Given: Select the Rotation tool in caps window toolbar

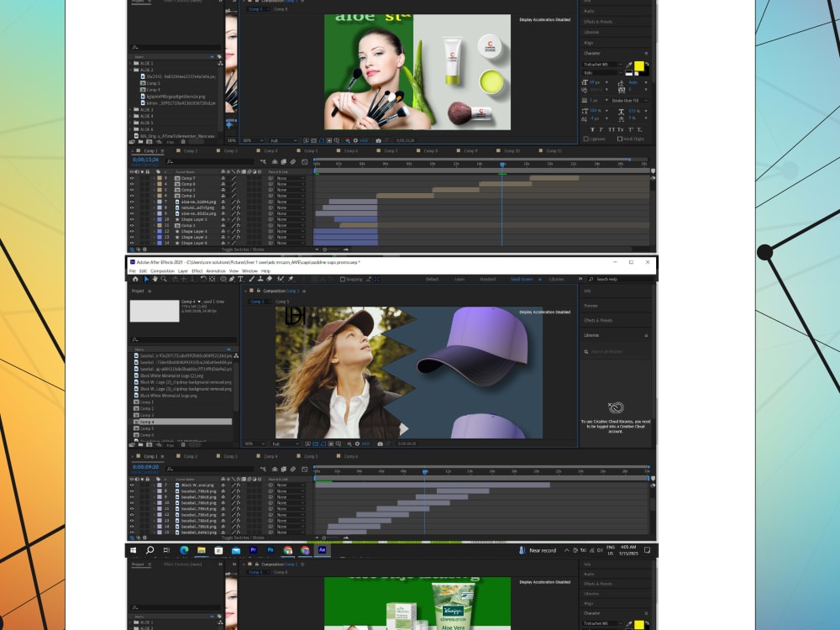Looking at the screenshot, I should coord(203,279).
